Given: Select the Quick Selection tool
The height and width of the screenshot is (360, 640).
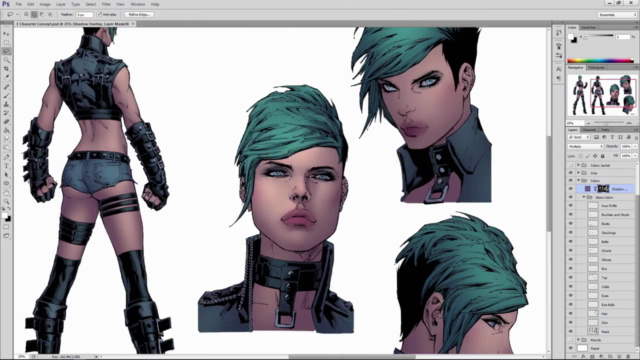Looking at the screenshot, I should tap(6, 60).
